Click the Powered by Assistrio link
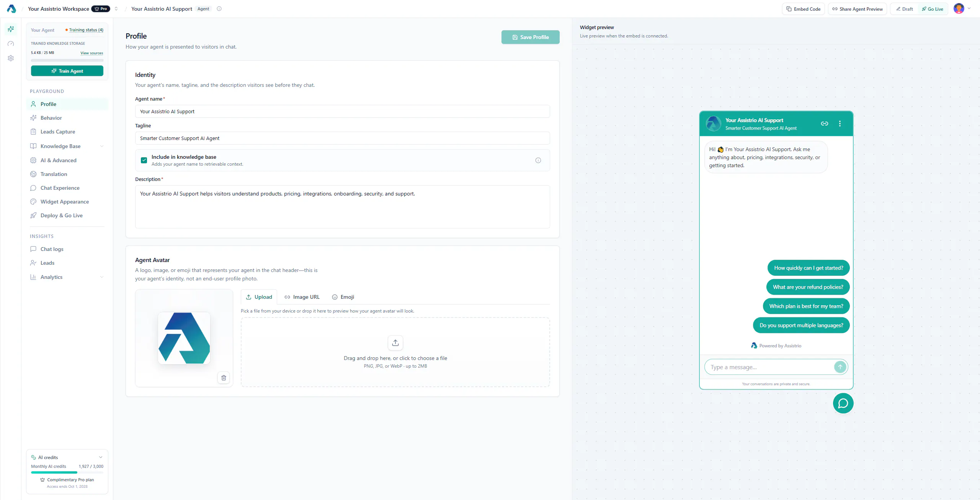This screenshot has width=980, height=500. click(x=776, y=345)
